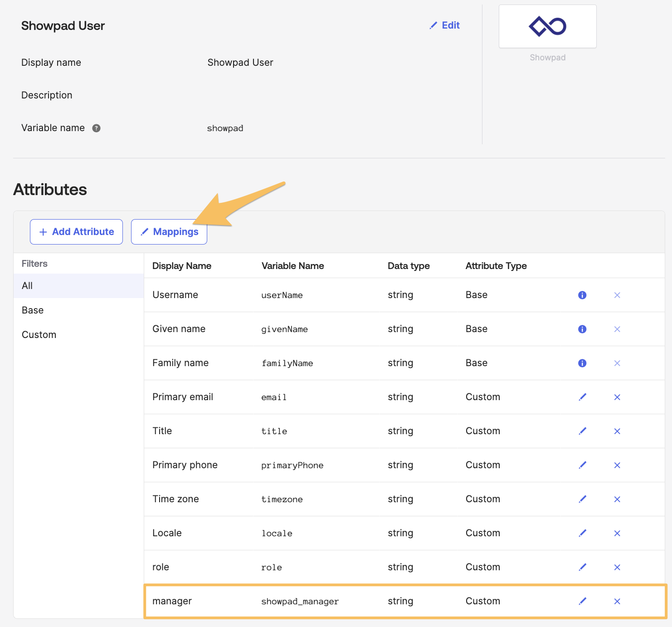Viewport: 672px width, 627px height.
Task: Click the info icon for Username attribute
Action: tap(582, 295)
